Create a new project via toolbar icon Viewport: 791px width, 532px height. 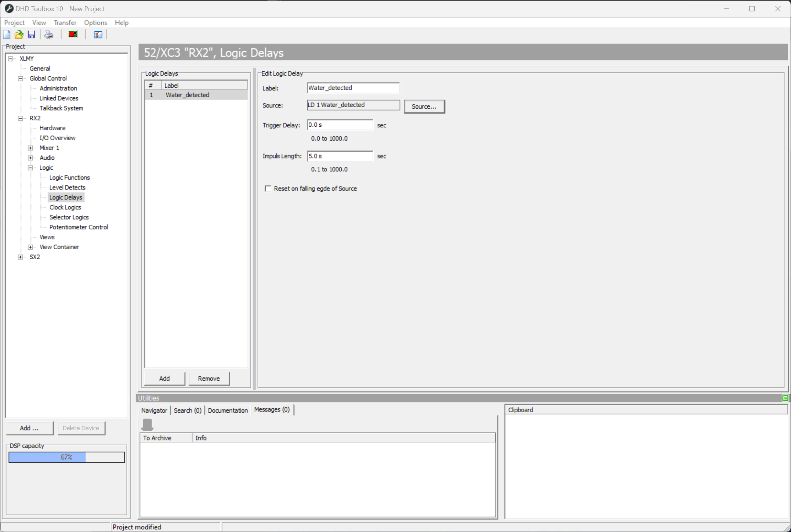[7, 34]
